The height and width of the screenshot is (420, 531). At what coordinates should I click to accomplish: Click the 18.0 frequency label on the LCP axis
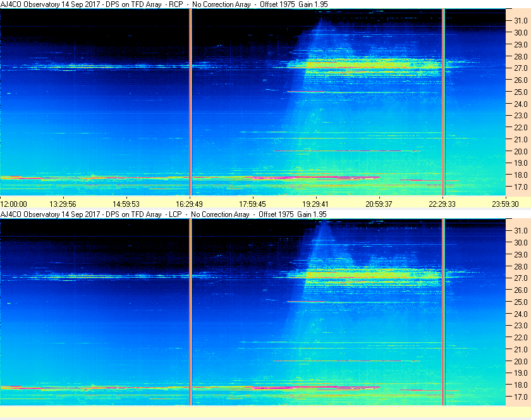coord(521,385)
